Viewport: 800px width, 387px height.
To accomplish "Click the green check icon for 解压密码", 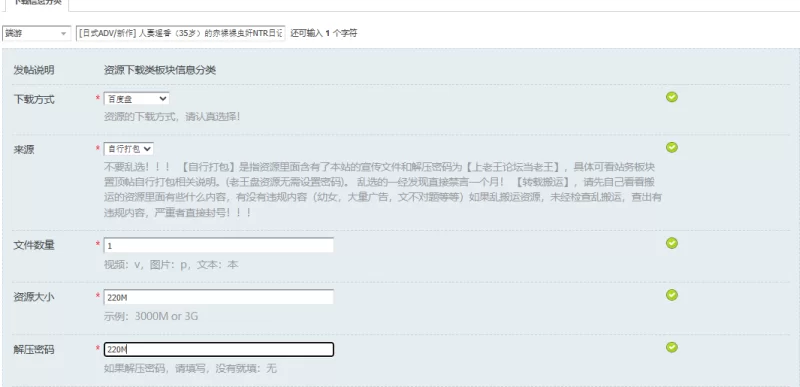I will tap(672, 347).
